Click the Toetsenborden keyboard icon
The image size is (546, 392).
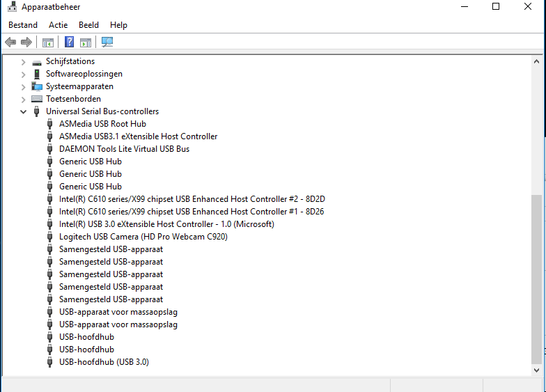pyautogui.click(x=36, y=99)
